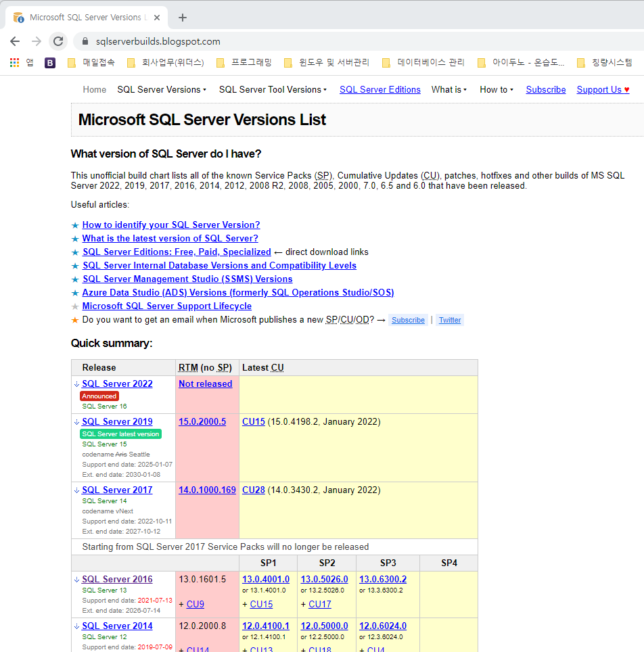Image resolution: width=644 pixels, height=652 pixels.
Task: Expand the SQL Server Tool Versions dropdown
Action: [x=273, y=89]
